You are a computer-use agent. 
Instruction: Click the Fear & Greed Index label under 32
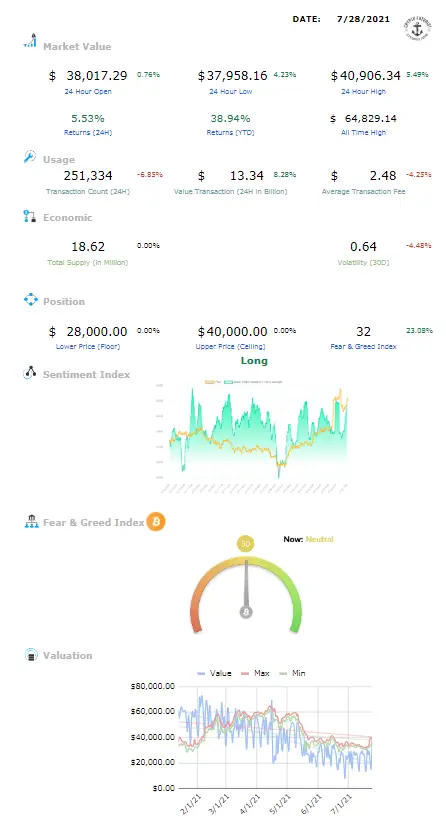pos(363,347)
